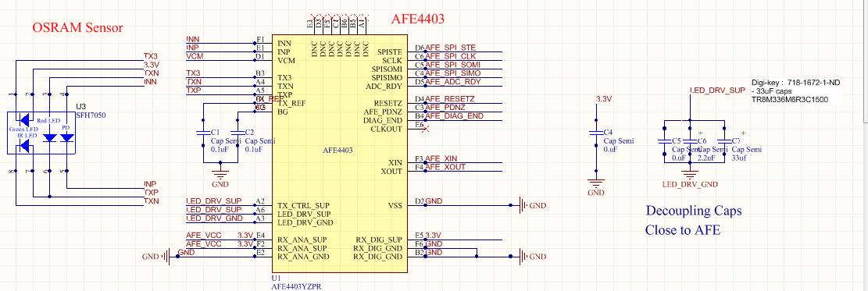Click the OSRAM Sensor title text

(x=77, y=27)
